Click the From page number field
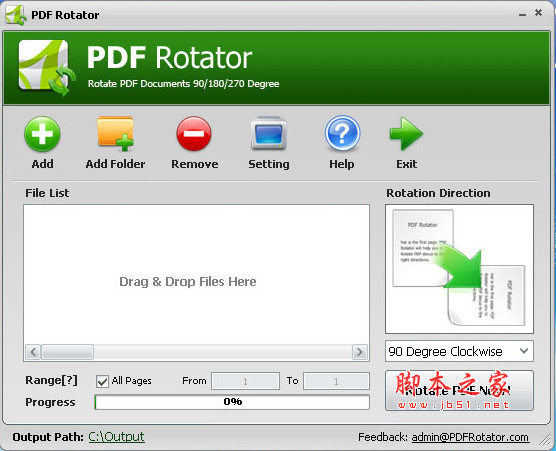 tap(245, 381)
